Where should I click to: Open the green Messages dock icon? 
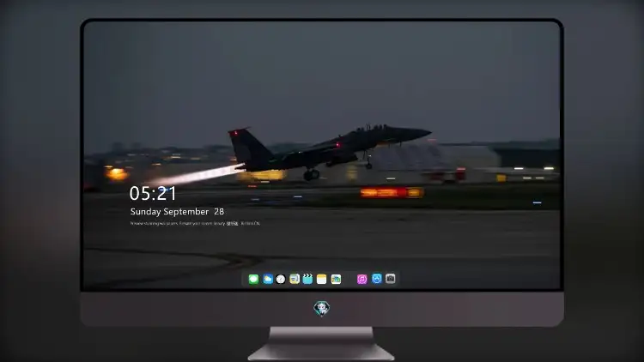tap(253, 279)
